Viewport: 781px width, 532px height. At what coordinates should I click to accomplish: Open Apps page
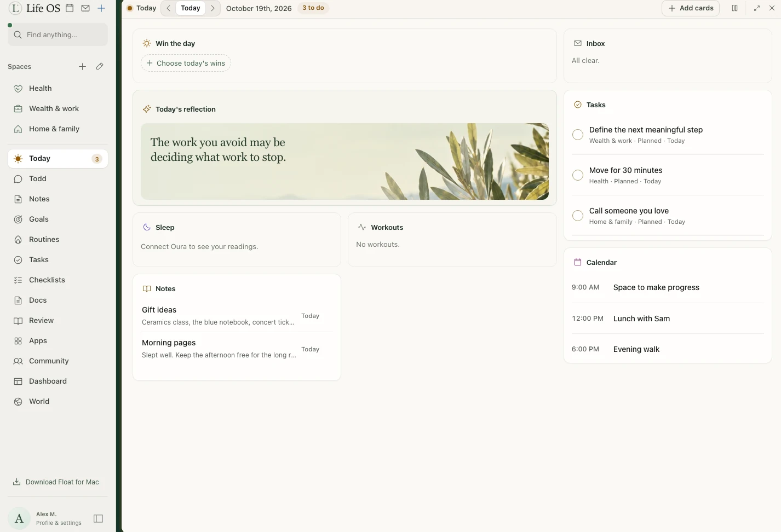(58, 340)
